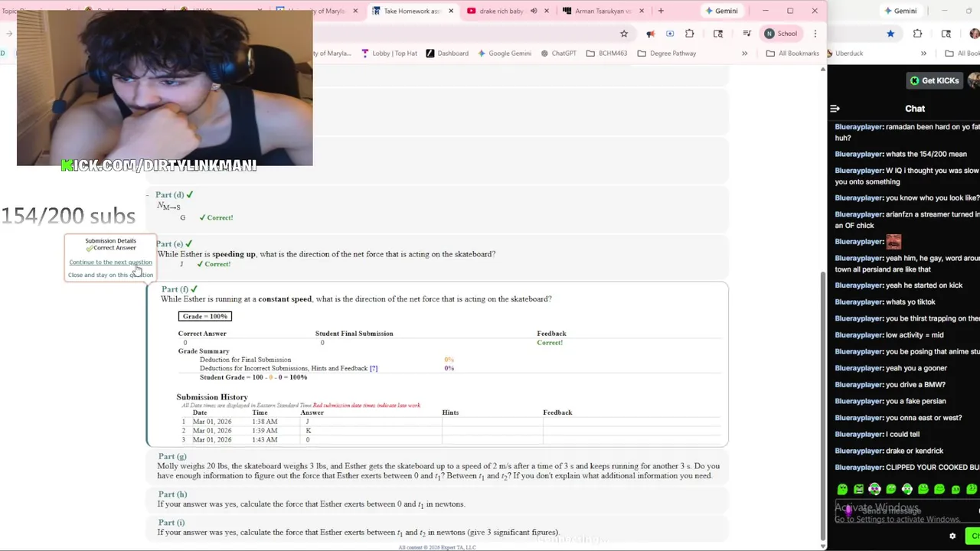Screen dimensions: 980x551
Task: Open the Chrome three-dot menu
Action: point(815,34)
